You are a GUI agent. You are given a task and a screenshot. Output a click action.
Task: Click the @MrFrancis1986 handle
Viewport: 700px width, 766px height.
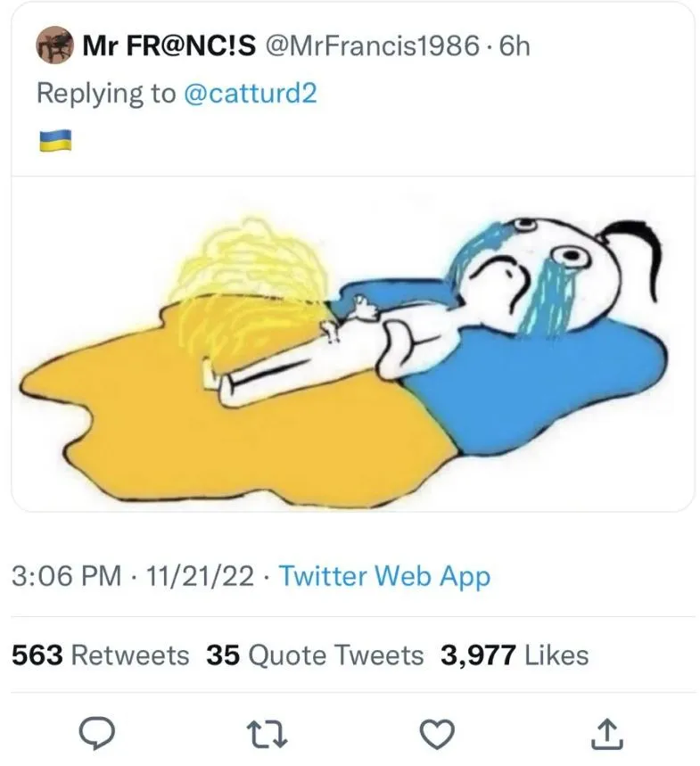(x=370, y=48)
